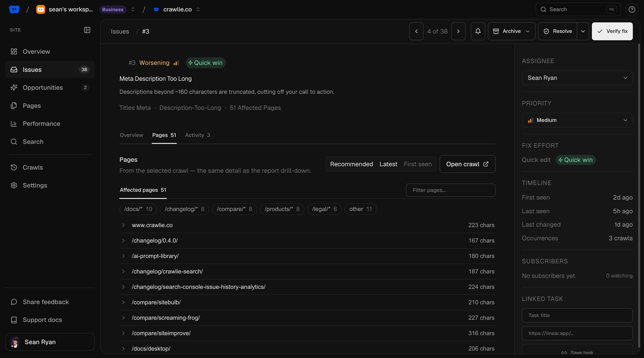644x358 pixels.
Task: Click the Business plan badge
Action: point(113,9)
